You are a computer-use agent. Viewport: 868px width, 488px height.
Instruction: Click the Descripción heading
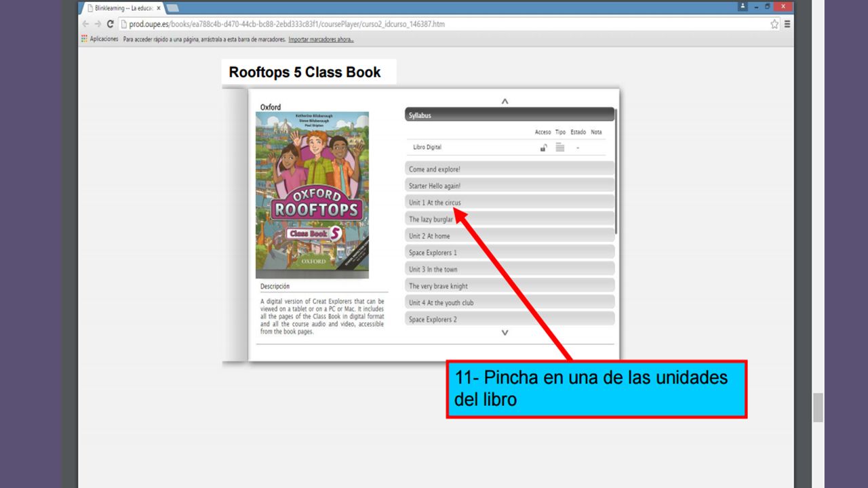click(x=275, y=286)
